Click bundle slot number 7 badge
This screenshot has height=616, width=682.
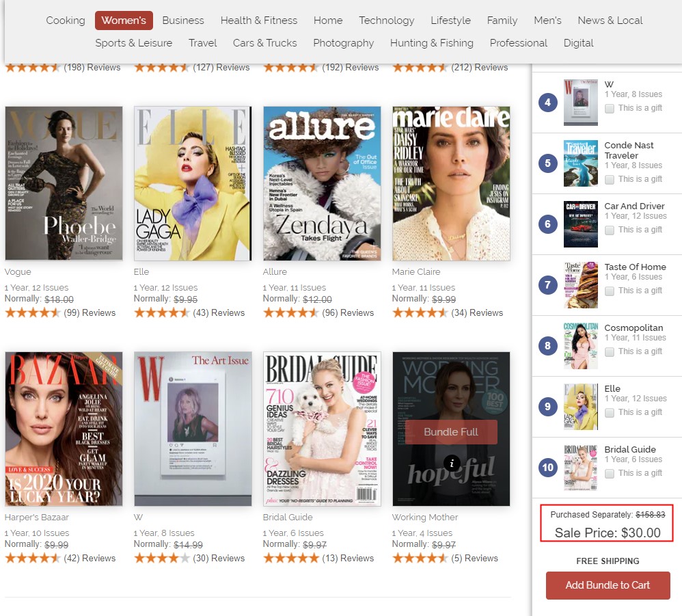547,285
